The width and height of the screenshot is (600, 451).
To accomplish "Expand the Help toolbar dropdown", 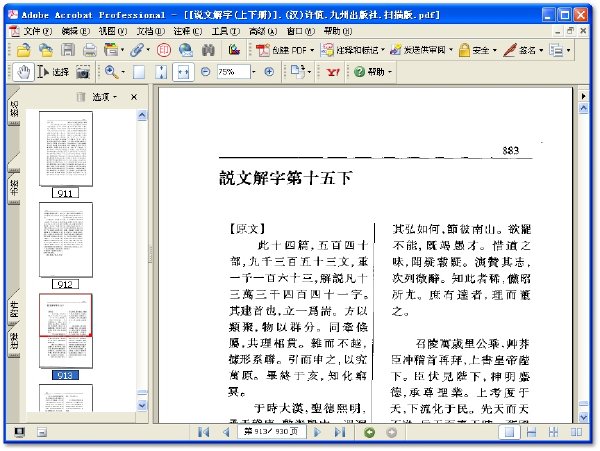I will (x=390, y=72).
